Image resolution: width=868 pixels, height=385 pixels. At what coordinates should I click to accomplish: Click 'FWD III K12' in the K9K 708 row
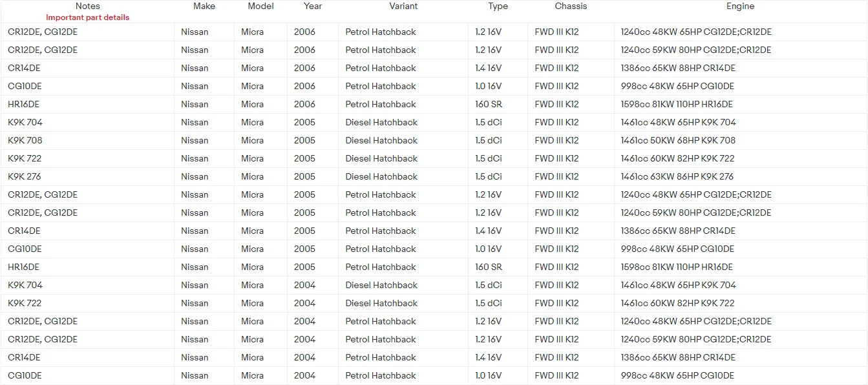point(556,140)
